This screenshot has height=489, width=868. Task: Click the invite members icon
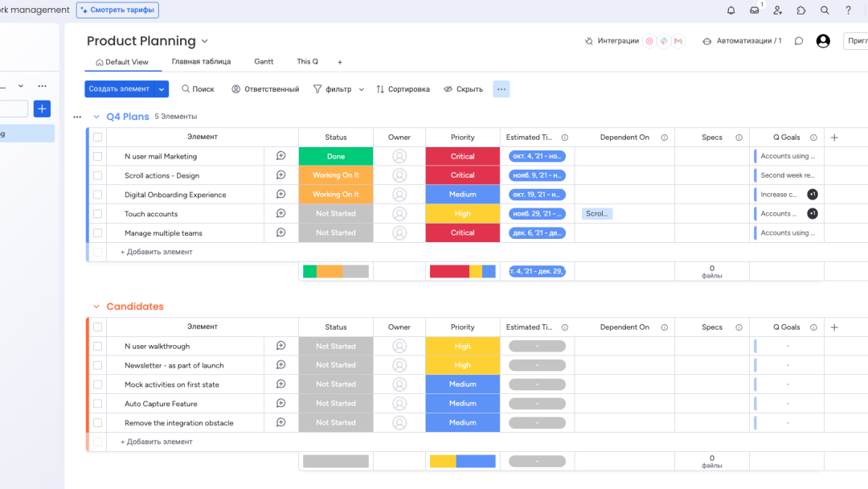777,10
